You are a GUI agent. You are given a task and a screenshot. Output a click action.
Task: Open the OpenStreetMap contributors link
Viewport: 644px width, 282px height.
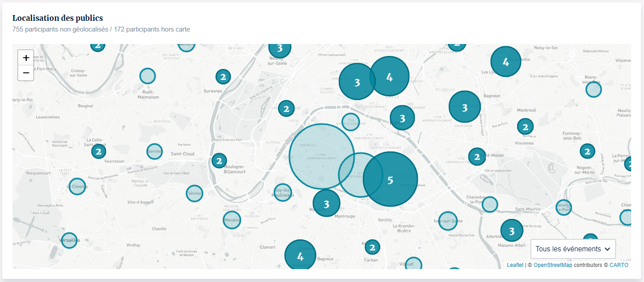pos(553,265)
